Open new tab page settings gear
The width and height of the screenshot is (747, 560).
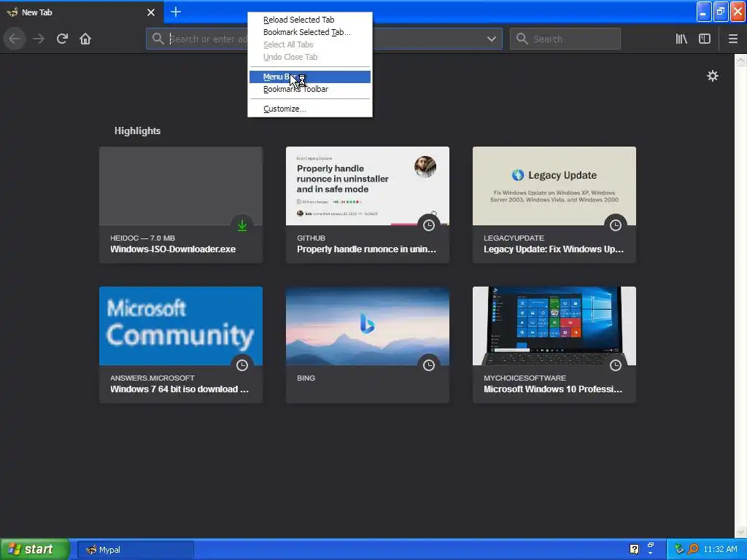pyautogui.click(x=712, y=76)
